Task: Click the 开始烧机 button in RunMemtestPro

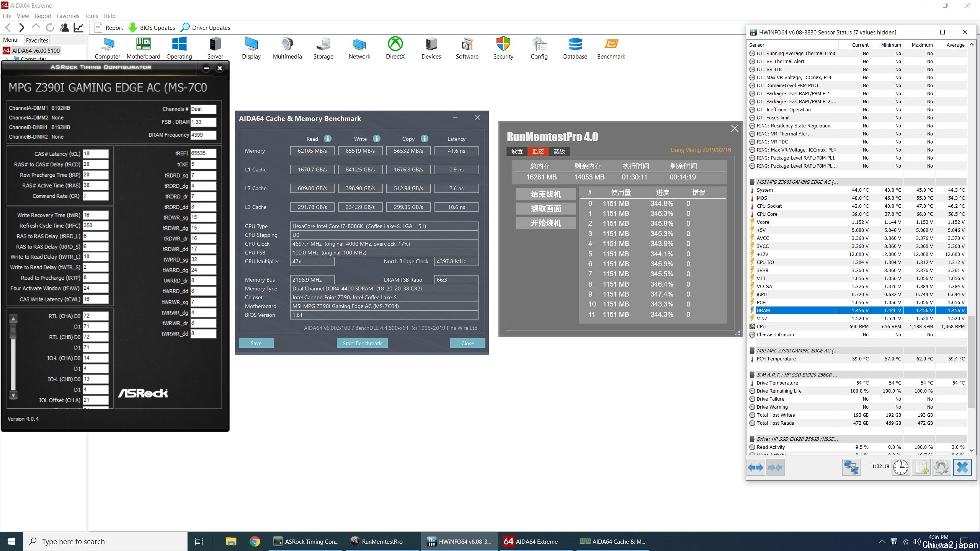Action: [546, 223]
